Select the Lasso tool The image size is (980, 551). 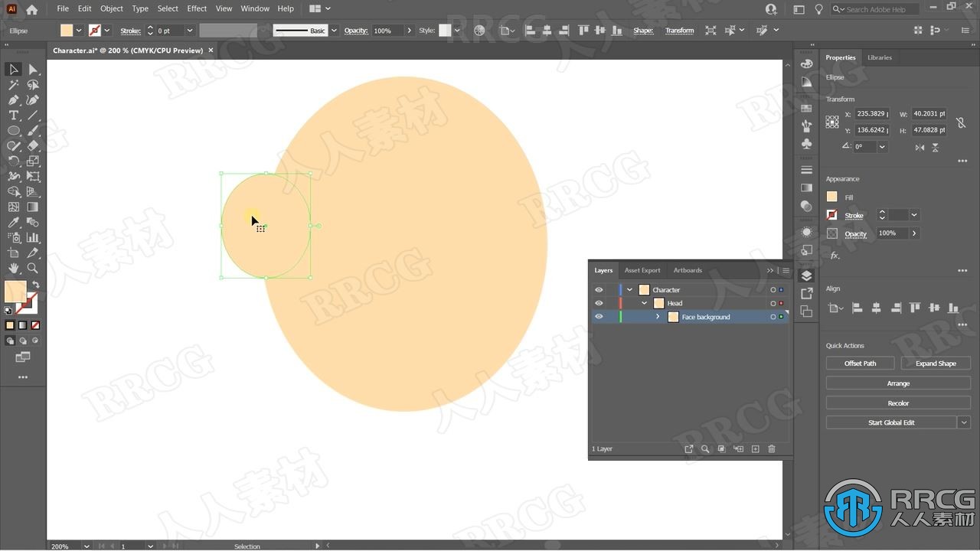coord(33,85)
